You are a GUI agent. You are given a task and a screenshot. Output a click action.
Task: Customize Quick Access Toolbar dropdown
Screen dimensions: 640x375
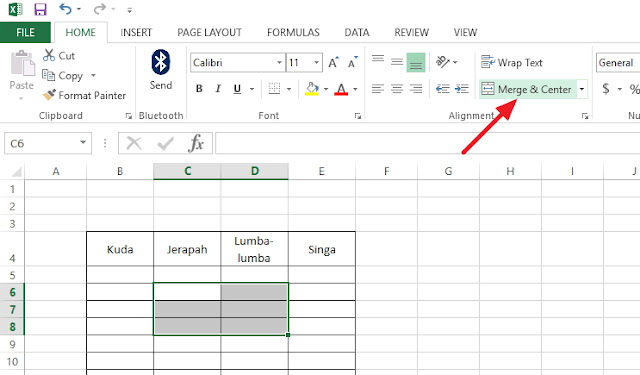pyautogui.click(x=129, y=10)
